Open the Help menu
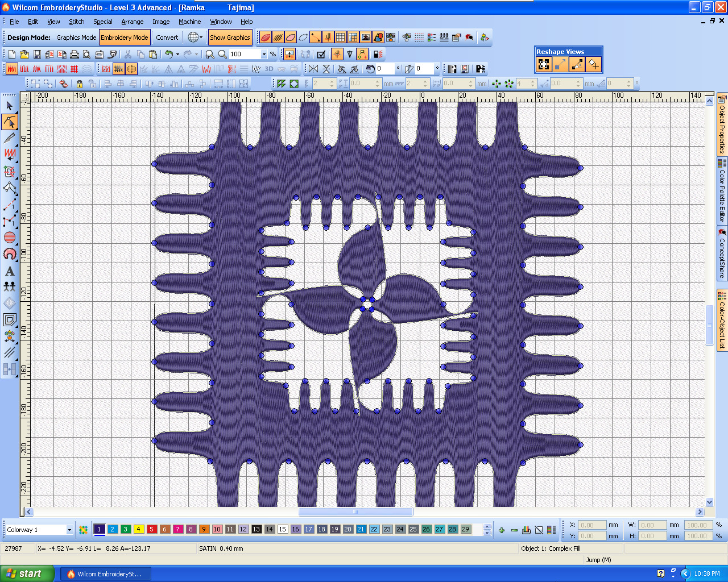728x582 pixels. tap(246, 22)
